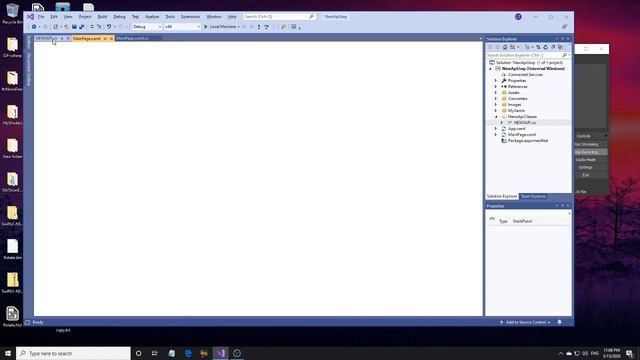Select NEWSAPI.cs in Solution Explorer
640x360 pixels.
(x=524, y=122)
